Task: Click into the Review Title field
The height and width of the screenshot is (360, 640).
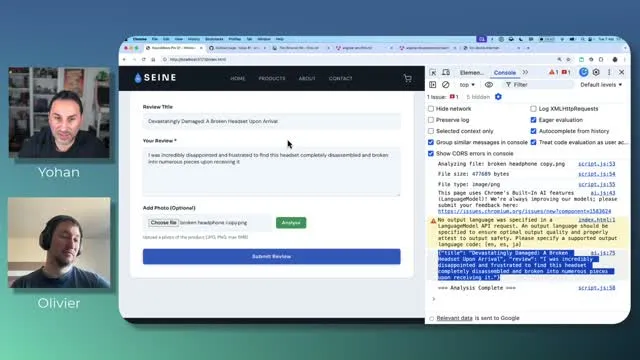Action: coord(271,121)
